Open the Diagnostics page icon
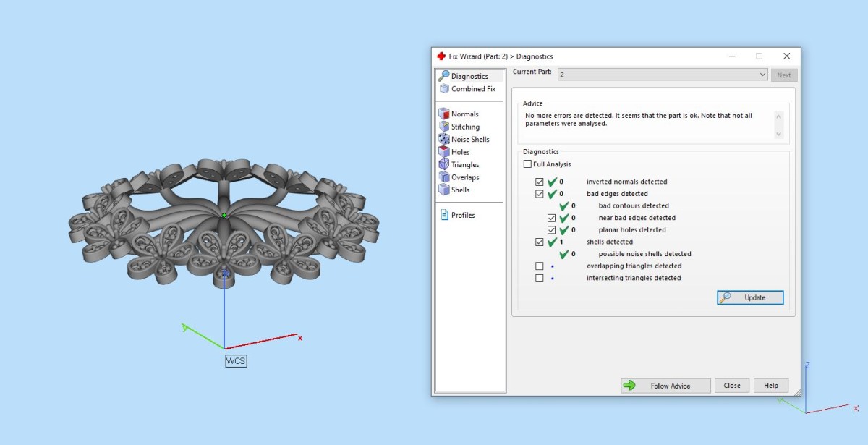This screenshot has height=445, width=868. (x=443, y=76)
